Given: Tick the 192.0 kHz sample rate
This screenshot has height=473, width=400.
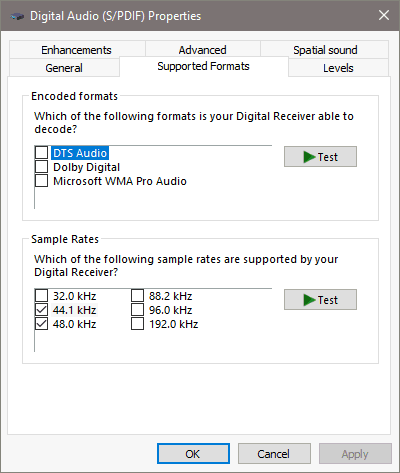Looking at the screenshot, I should [137, 324].
